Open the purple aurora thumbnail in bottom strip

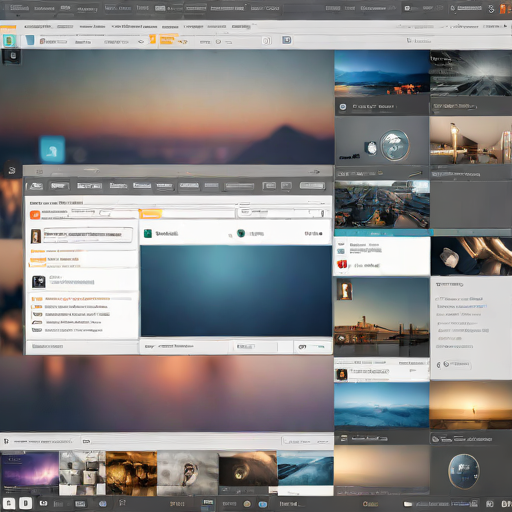[30, 473]
